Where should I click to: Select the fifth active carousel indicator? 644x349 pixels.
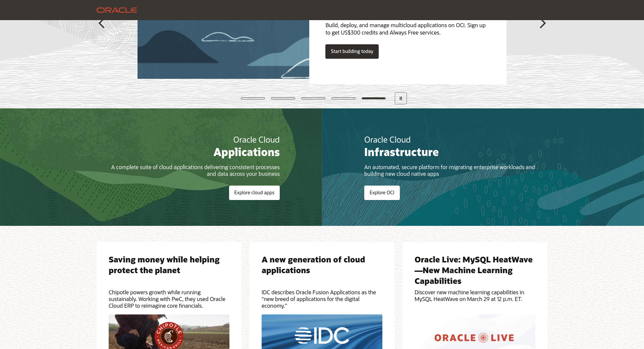point(374,98)
